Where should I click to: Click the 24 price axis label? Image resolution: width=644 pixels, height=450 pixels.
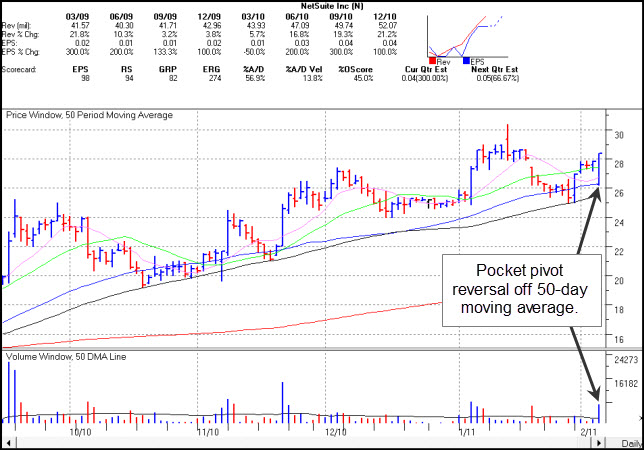click(x=619, y=223)
